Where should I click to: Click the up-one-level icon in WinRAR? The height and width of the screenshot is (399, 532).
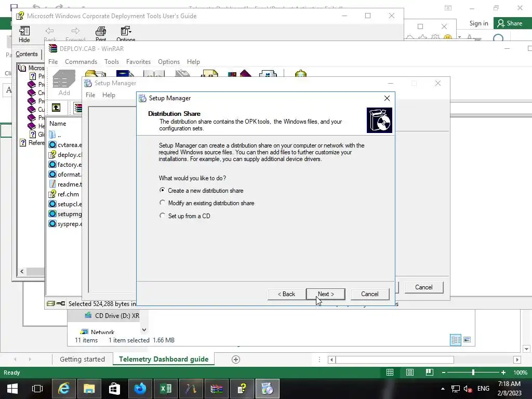coord(56,108)
